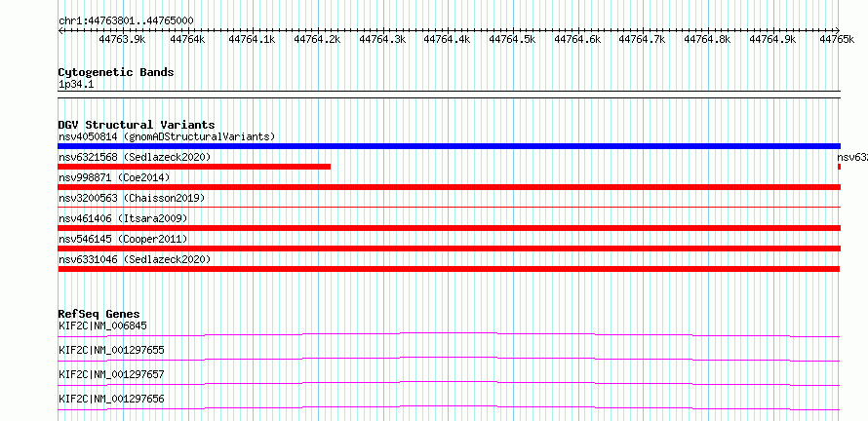Viewport: 868px width, 421px height.
Task: Select the blue nsv4050814 variant bar
Action: point(449,146)
